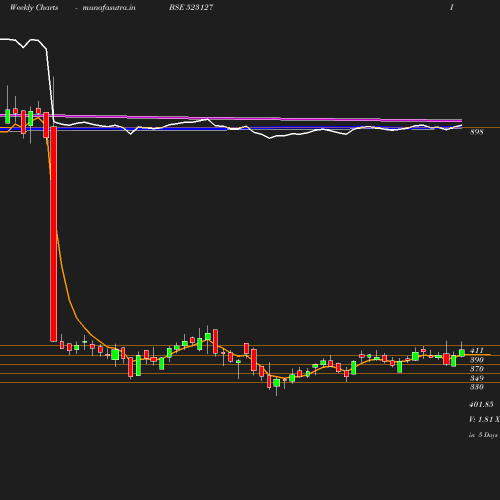This screenshot has width=500, height=500.
Task: Click the last green candlestick near 411
Action: [462, 353]
